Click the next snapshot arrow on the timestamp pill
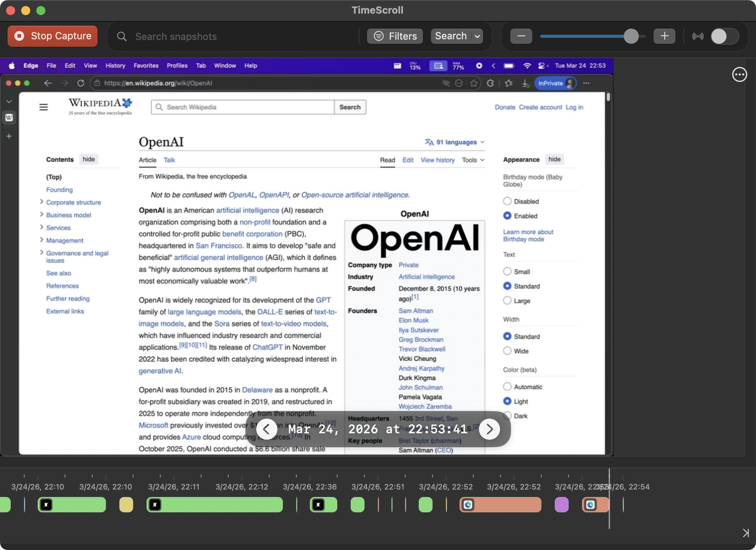Image resolution: width=756 pixels, height=550 pixels. pyautogui.click(x=490, y=429)
